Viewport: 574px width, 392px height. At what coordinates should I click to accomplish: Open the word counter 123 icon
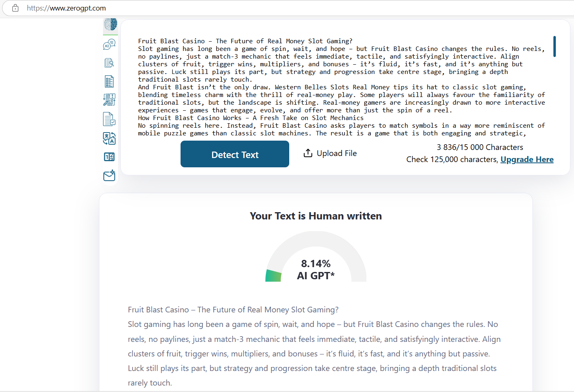[109, 157]
